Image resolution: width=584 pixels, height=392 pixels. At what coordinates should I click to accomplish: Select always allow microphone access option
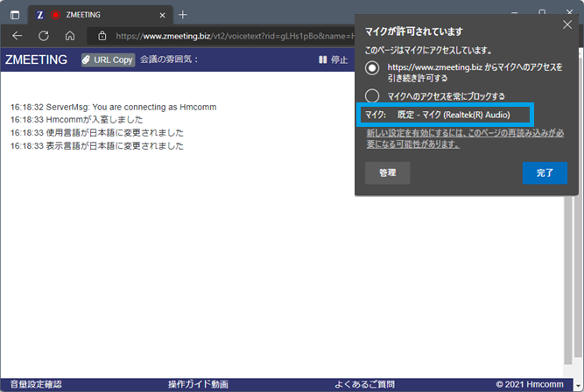coord(373,67)
